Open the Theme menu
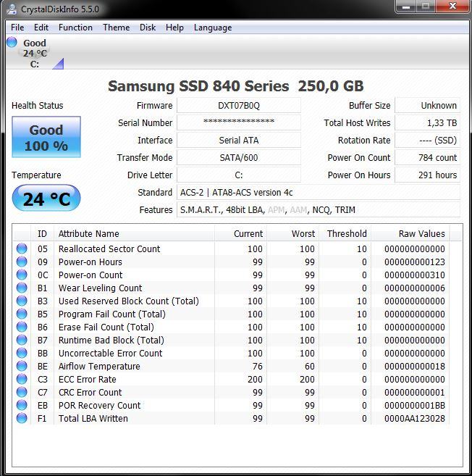Viewport: 472px width, 476px height. 116,28
